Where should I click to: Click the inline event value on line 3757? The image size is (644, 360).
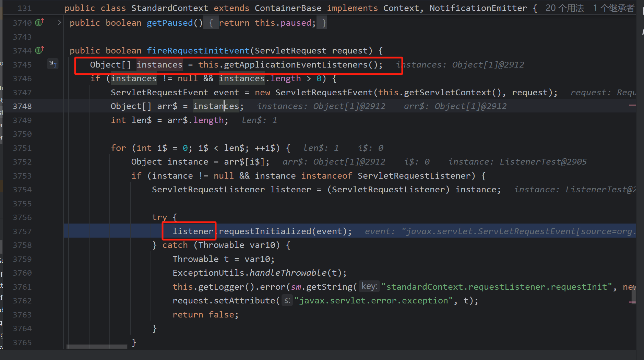pyautogui.click(x=500, y=231)
